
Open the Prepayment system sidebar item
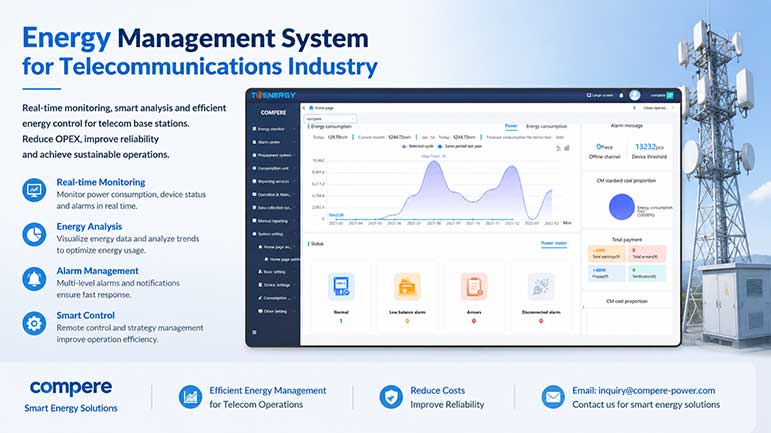point(273,155)
